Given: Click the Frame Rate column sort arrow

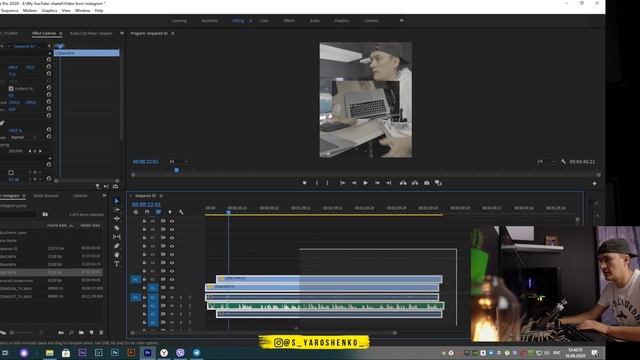Looking at the screenshot, I should [71, 226].
